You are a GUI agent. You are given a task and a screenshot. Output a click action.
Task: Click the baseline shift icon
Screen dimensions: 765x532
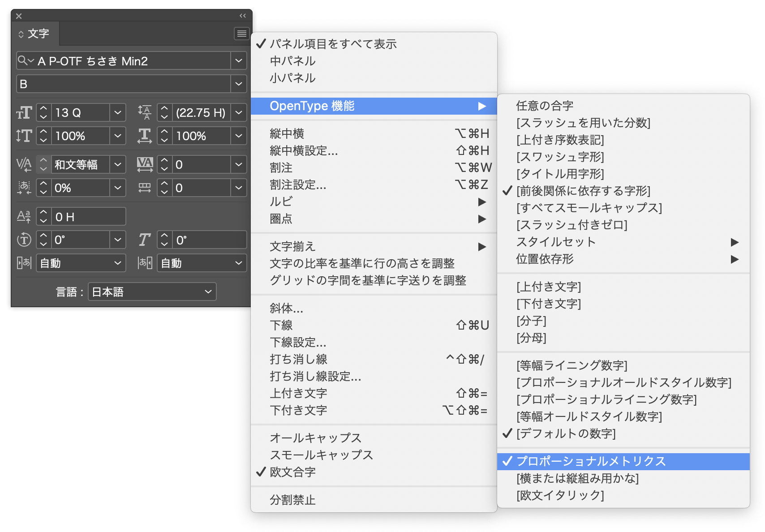tap(24, 217)
